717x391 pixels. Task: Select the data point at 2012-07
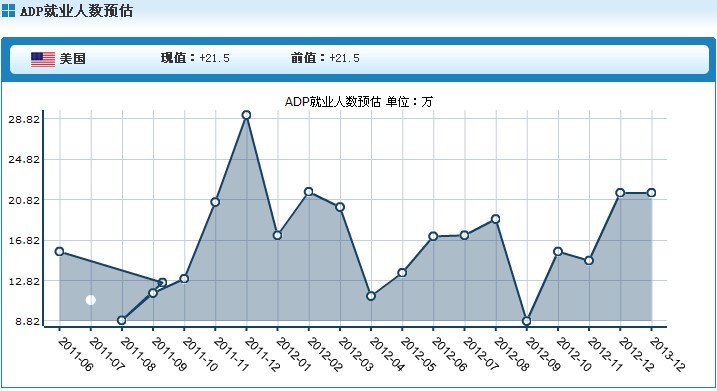[x=464, y=236]
